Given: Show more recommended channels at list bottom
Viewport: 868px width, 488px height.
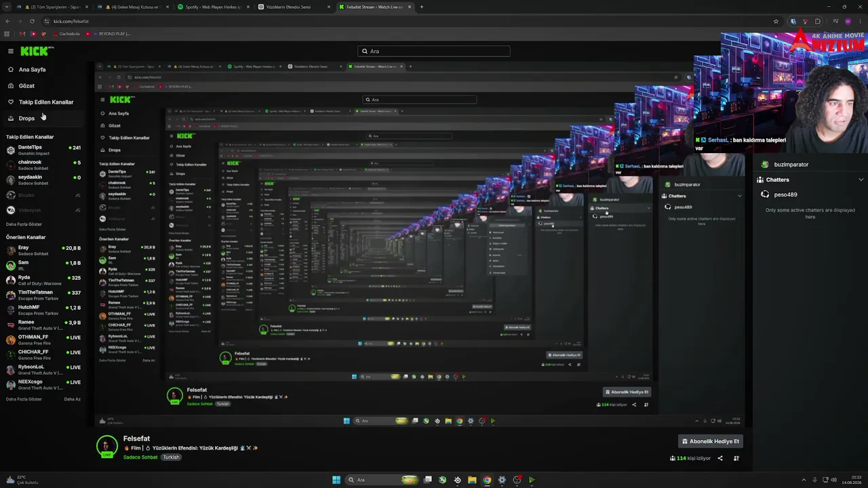Looking at the screenshot, I should (x=24, y=399).
